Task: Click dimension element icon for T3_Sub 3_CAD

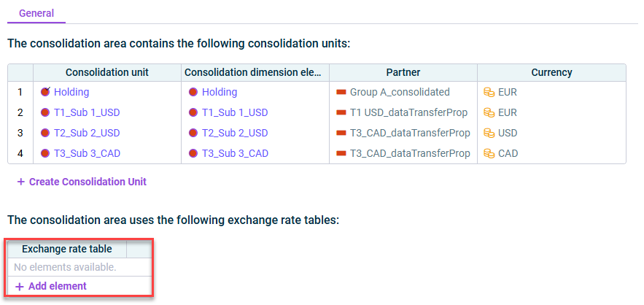Action: 193,154
